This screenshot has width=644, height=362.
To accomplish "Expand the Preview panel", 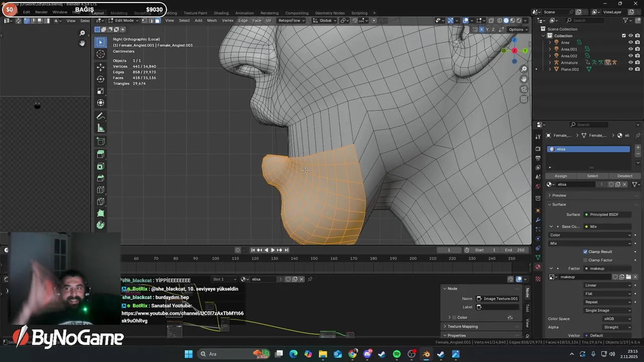I will [559, 196].
